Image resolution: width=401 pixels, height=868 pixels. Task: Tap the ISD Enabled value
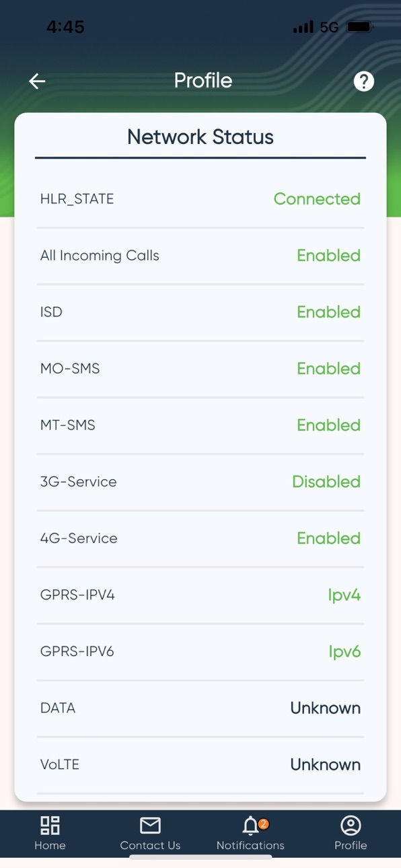point(329,312)
